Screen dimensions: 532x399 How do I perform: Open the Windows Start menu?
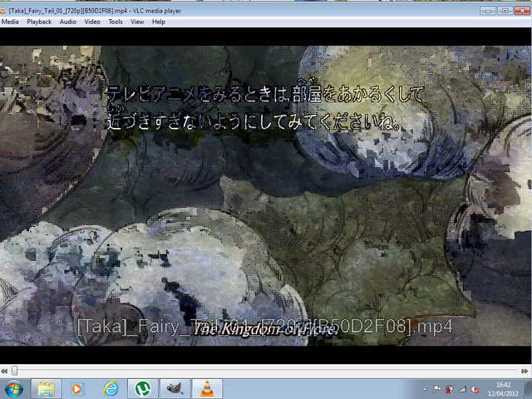(13, 389)
